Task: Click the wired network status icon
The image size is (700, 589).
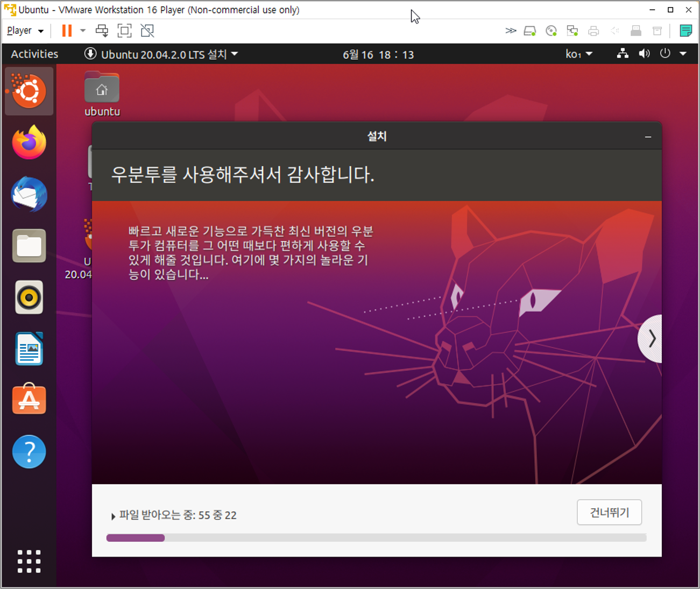Action: tap(623, 53)
